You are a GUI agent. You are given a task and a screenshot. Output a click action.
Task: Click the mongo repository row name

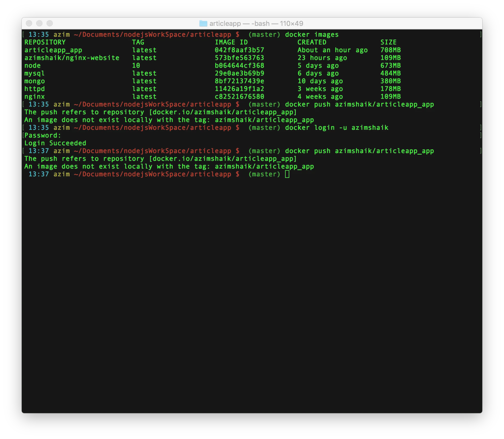click(35, 81)
